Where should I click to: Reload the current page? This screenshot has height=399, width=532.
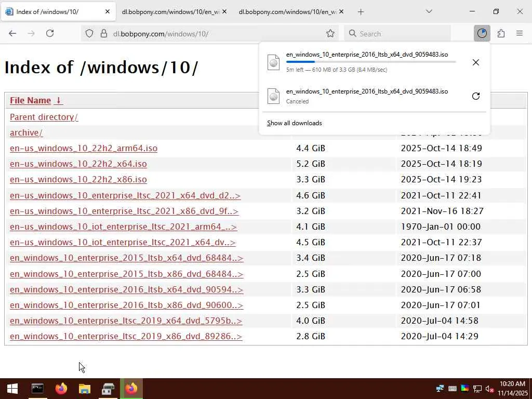[x=50, y=33]
